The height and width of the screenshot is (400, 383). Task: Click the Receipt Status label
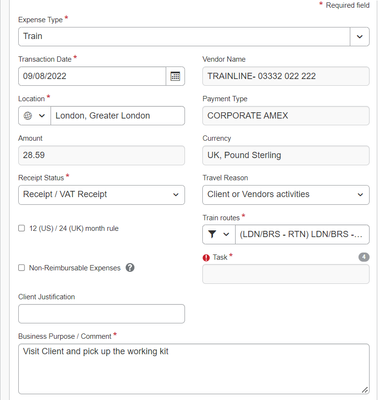click(x=41, y=178)
